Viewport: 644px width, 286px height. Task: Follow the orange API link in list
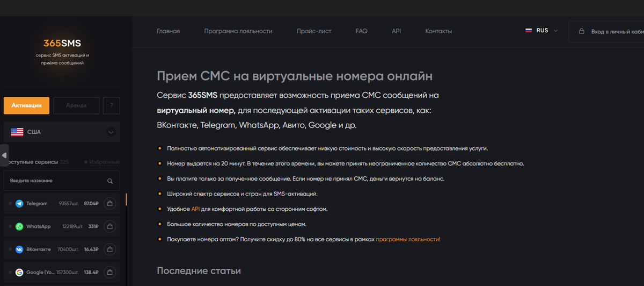[x=195, y=209]
